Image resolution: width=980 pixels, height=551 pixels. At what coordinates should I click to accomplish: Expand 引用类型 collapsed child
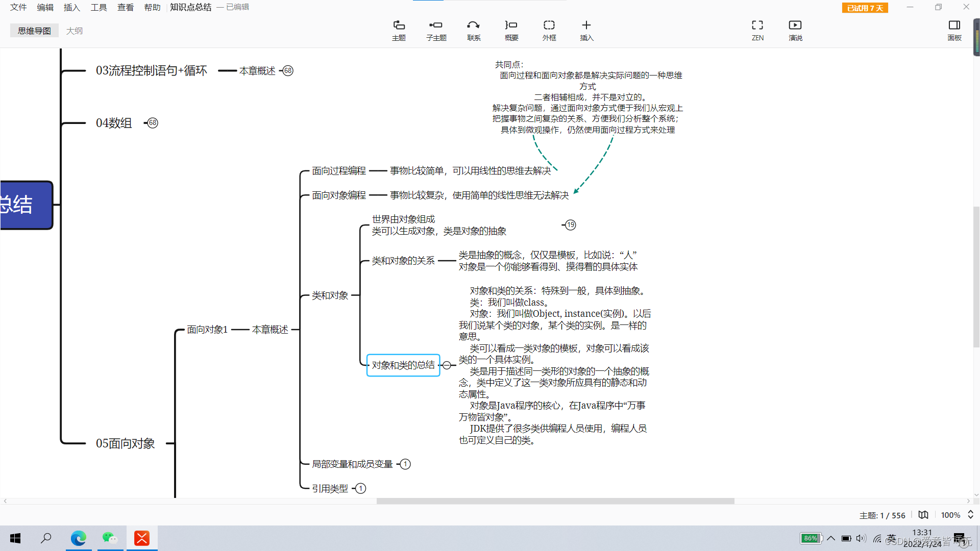[360, 489]
